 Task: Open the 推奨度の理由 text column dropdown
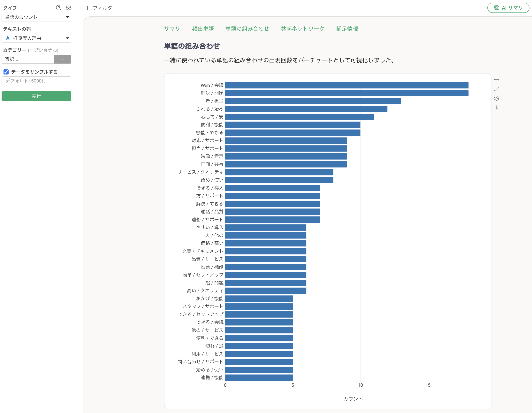pyautogui.click(x=36, y=38)
